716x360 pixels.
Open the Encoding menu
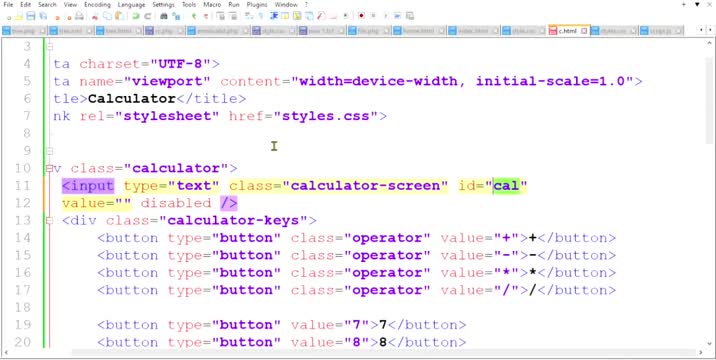[x=97, y=5]
